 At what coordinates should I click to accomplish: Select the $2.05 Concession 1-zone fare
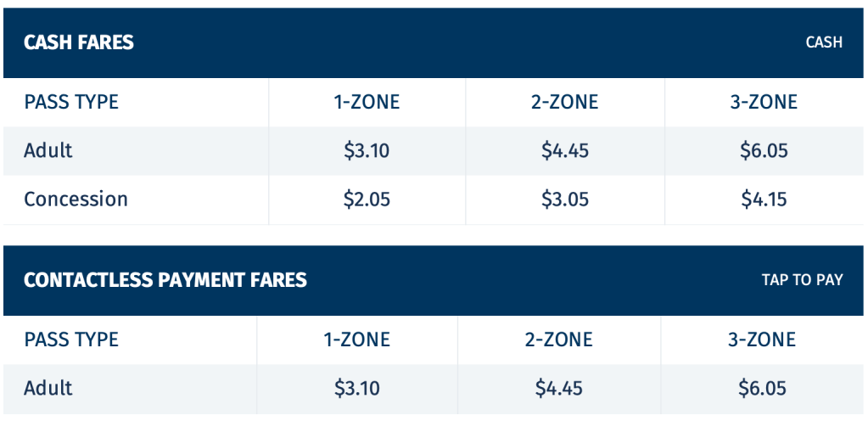367,199
